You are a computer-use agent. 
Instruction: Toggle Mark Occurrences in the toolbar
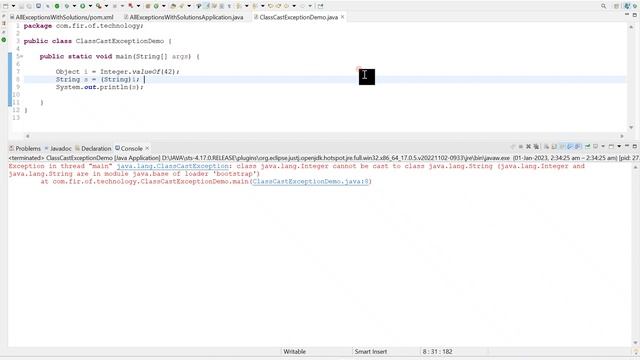click(x=207, y=6)
